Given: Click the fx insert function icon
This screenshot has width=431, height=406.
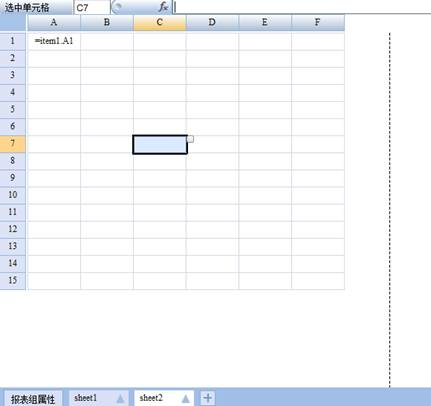Looking at the screenshot, I should 163,7.
